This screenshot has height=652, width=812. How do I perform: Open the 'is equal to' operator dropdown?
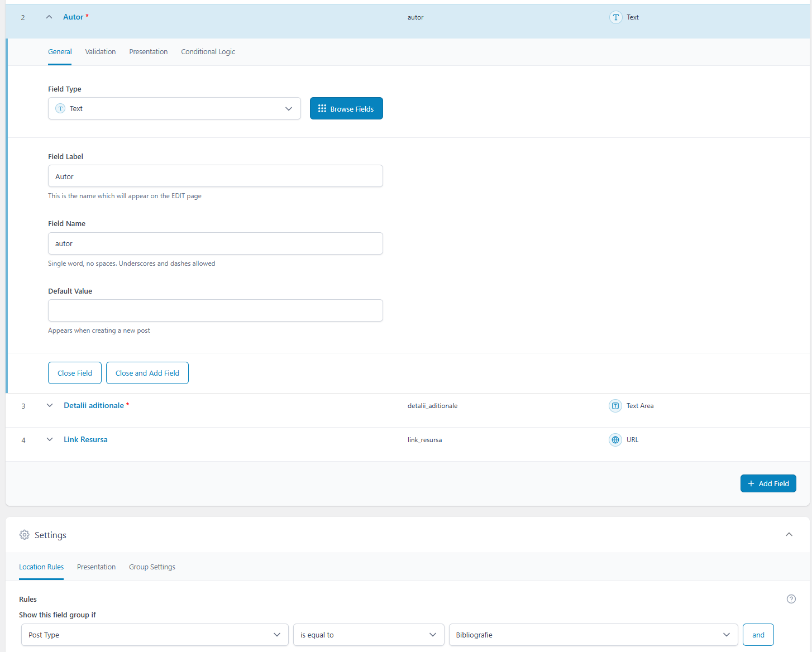368,635
